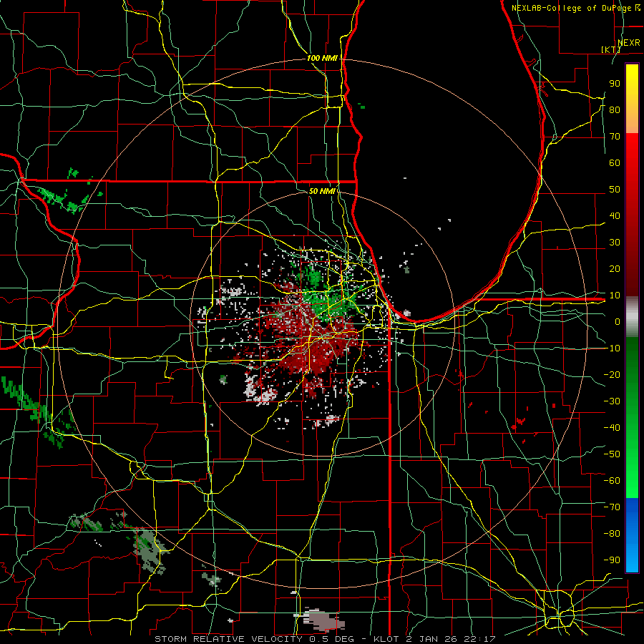Click the -60 value on the velocity scale
This screenshot has height=644, width=644.
612,481
